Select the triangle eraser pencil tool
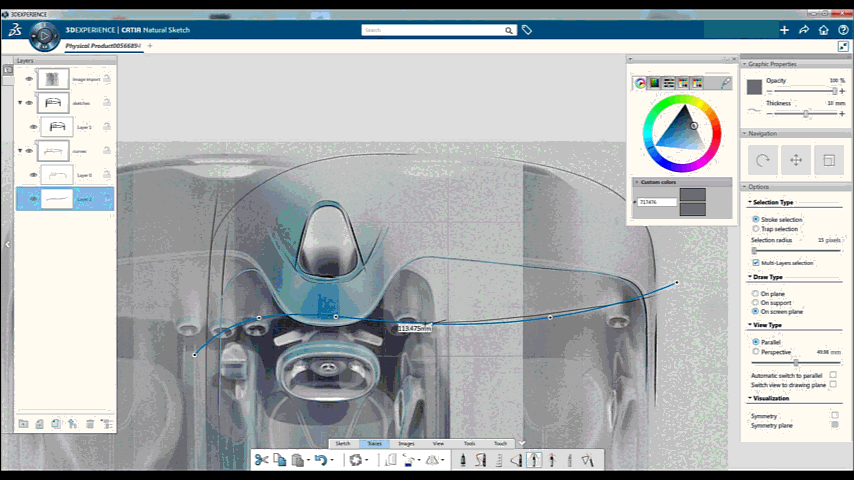Image resolution: width=854 pixels, height=480 pixels. click(x=587, y=460)
